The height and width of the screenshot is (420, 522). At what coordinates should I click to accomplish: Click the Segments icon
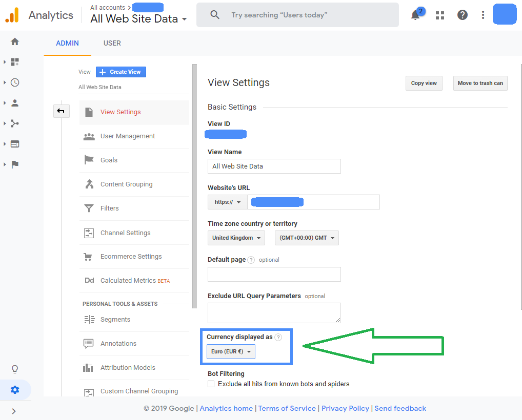coord(89,320)
